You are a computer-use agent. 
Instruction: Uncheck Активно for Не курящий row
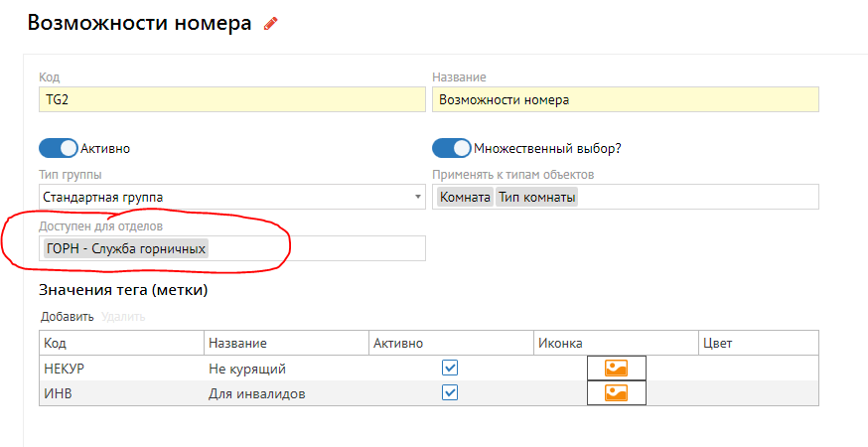pos(450,368)
